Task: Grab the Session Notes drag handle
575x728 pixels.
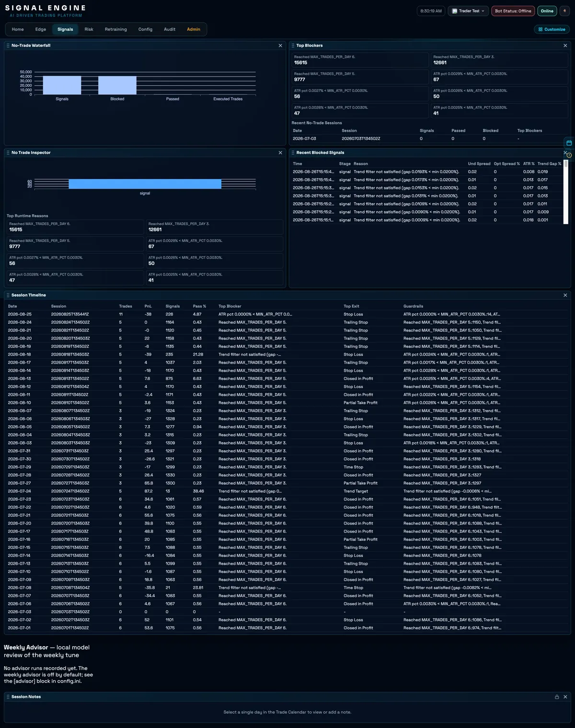Action: pyautogui.click(x=8, y=697)
